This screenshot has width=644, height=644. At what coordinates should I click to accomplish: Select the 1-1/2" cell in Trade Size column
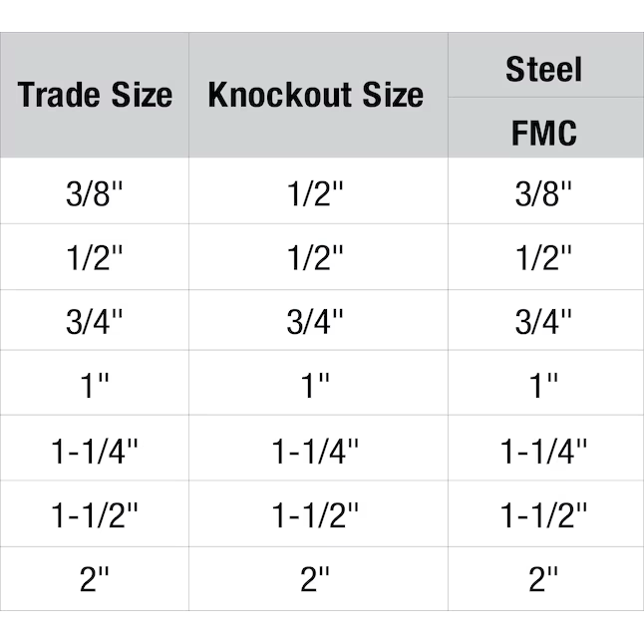tap(95, 514)
